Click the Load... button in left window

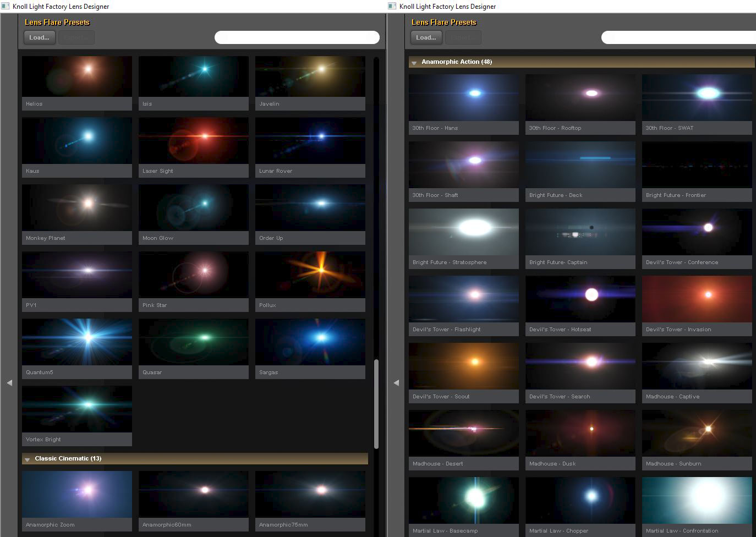(x=39, y=37)
